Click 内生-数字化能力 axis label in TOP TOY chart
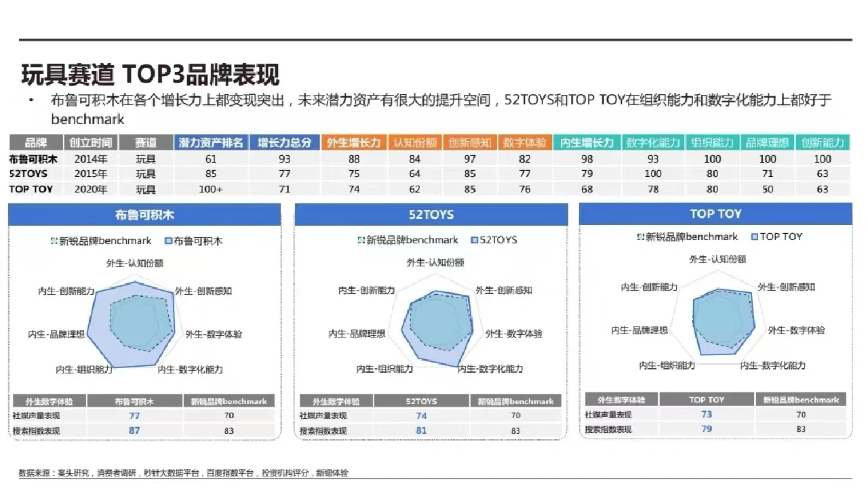This screenshot has width=868, height=488. [773, 365]
